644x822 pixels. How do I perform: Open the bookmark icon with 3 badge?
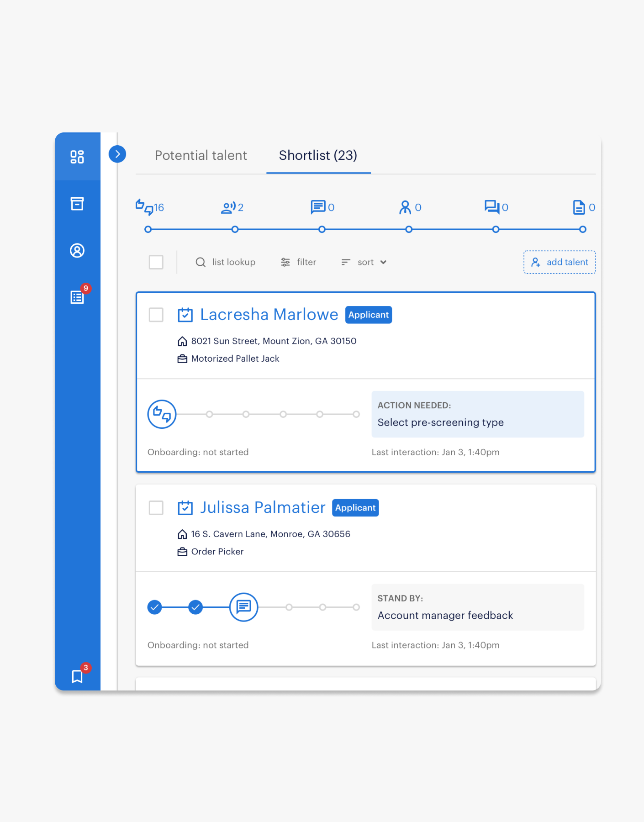tap(77, 676)
